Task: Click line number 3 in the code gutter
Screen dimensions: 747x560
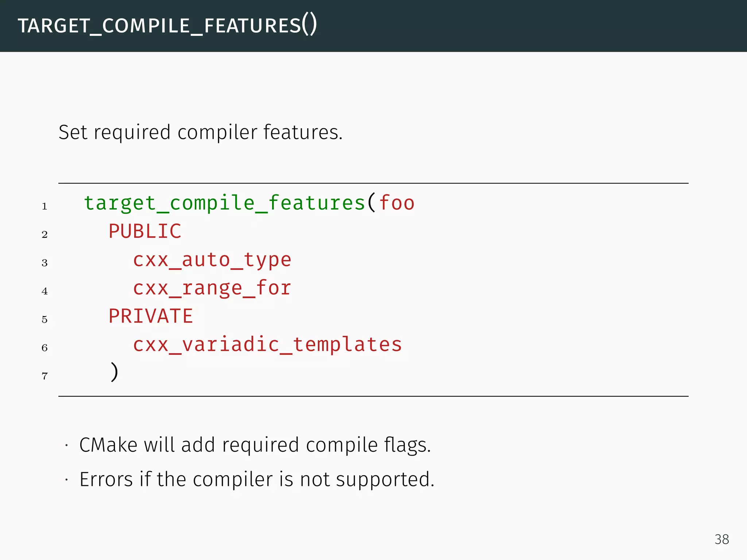Action: click(44, 263)
